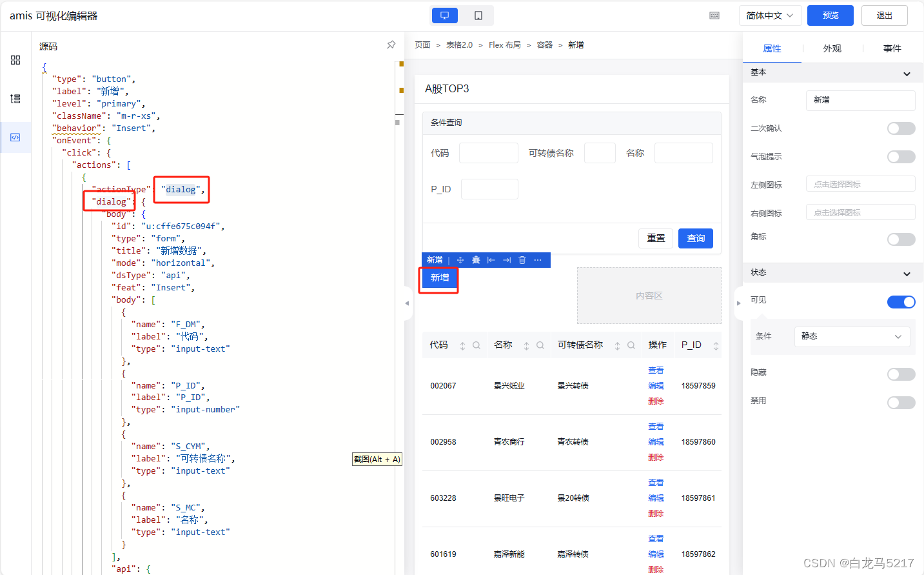This screenshot has height=575, width=924.
Task: Turn off the 可见 switch
Action: tap(901, 302)
